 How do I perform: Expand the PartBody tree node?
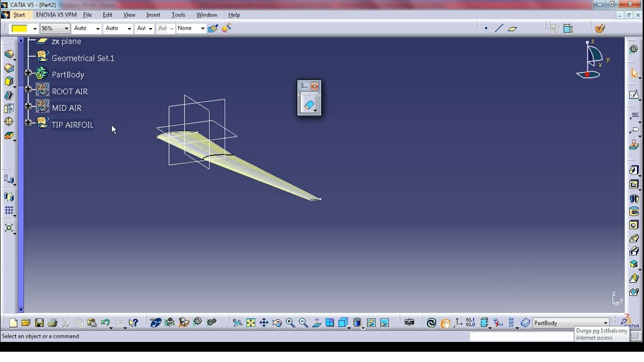point(28,73)
